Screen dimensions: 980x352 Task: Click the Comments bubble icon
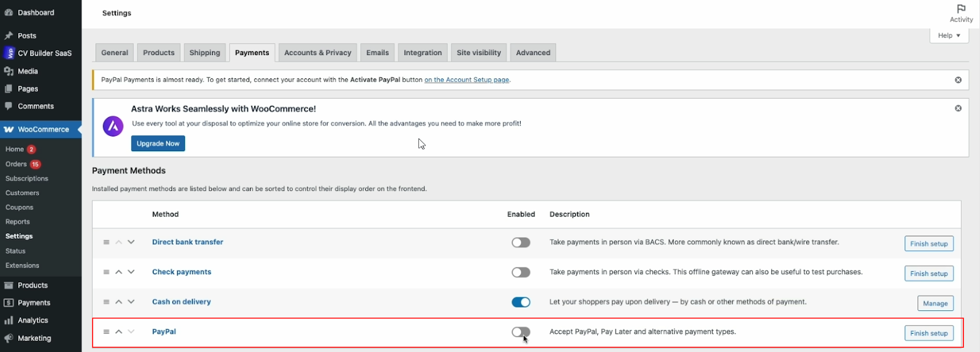(9, 106)
